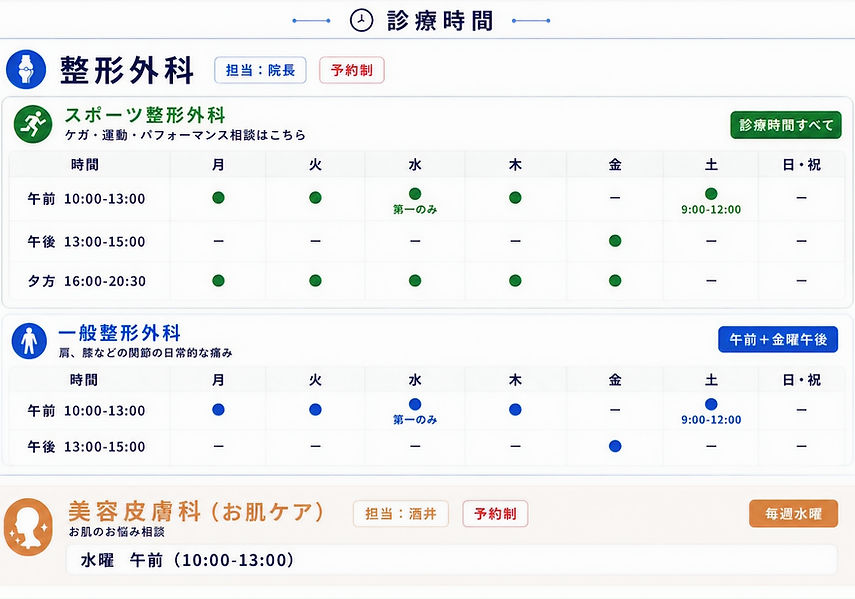Click the blue 午前＋金曜午後 button
The width and height of the screenshot is (855, 599).
[778, 340]
